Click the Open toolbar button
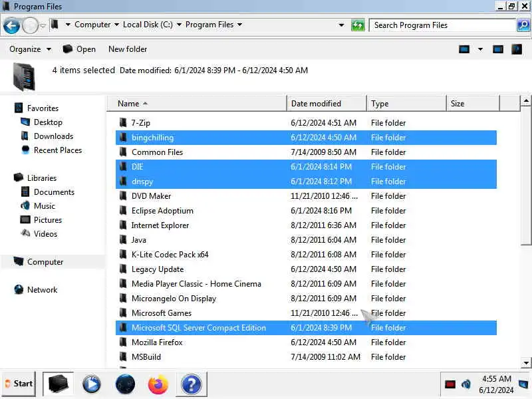 [79, 49]
